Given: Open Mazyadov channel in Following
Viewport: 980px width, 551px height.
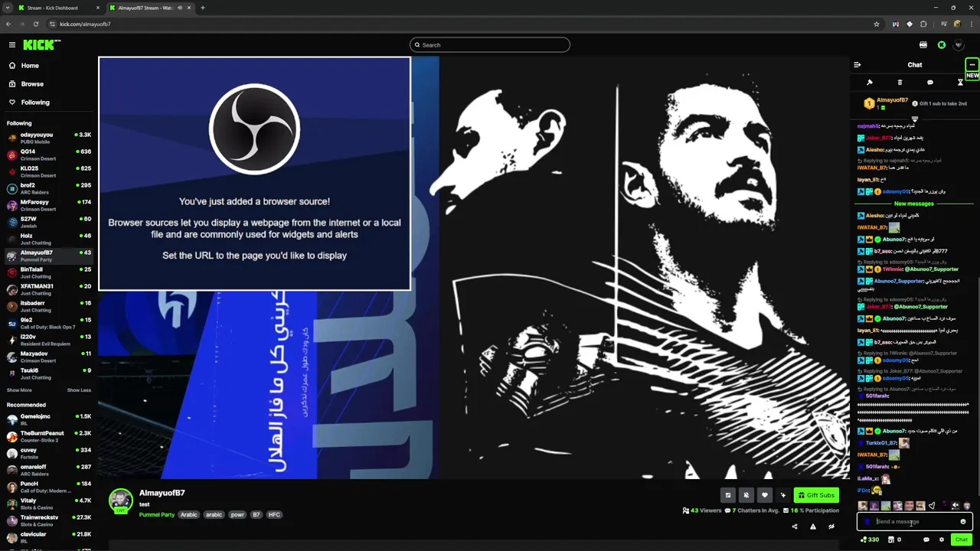Looking at the screenshot, I should (49, 357).
